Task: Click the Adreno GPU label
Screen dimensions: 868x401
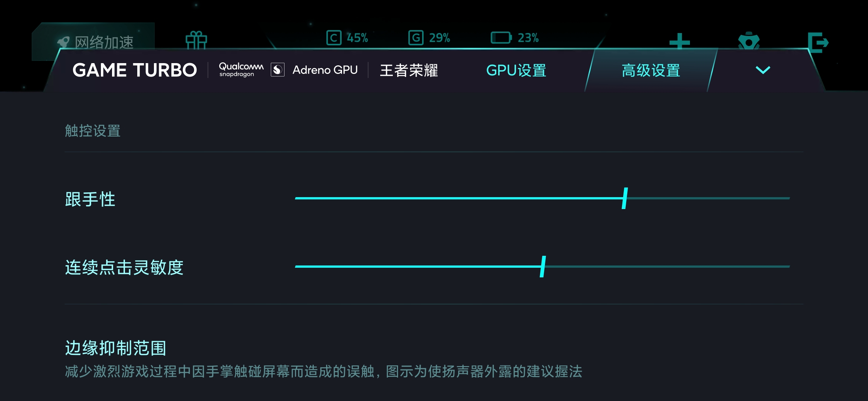Action: click(325, 70)
